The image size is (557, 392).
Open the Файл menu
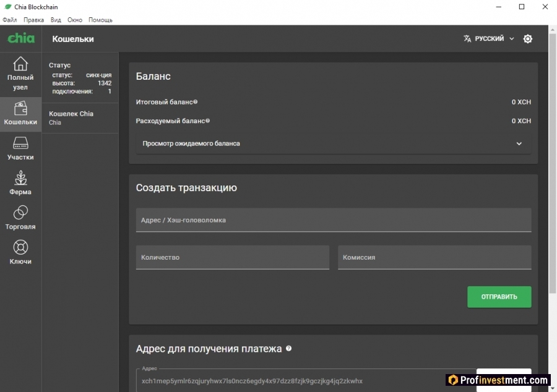pyautogui.click(x=9, y=20)
